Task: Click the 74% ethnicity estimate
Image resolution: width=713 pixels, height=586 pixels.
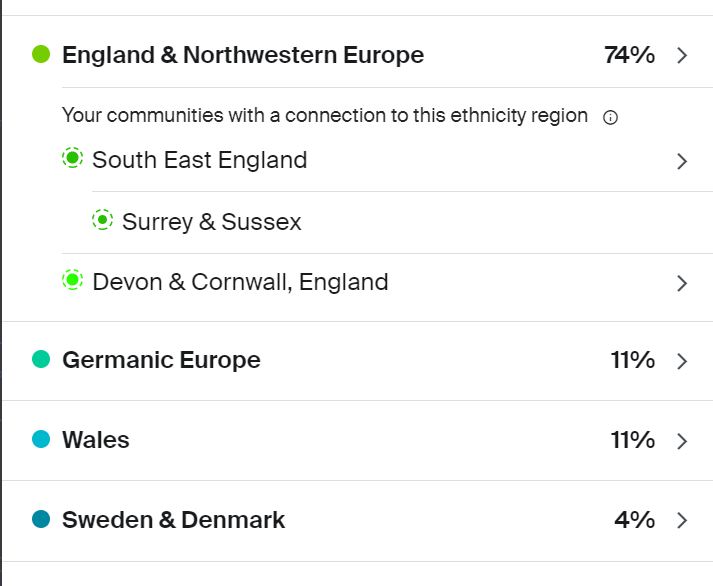Action: [629, 55]
